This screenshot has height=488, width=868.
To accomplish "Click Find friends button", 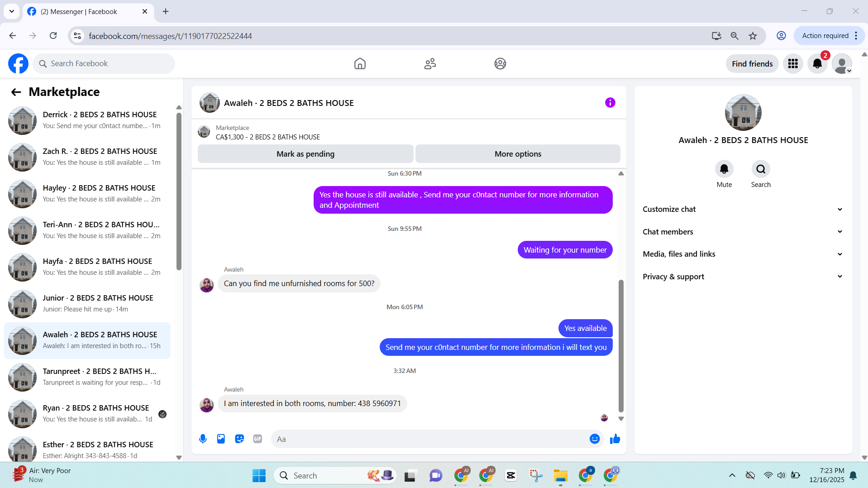I will click(752, 64).
